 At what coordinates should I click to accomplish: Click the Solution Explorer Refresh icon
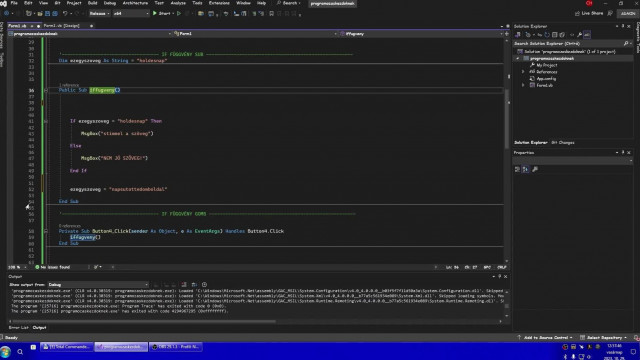tap(547, 35)
